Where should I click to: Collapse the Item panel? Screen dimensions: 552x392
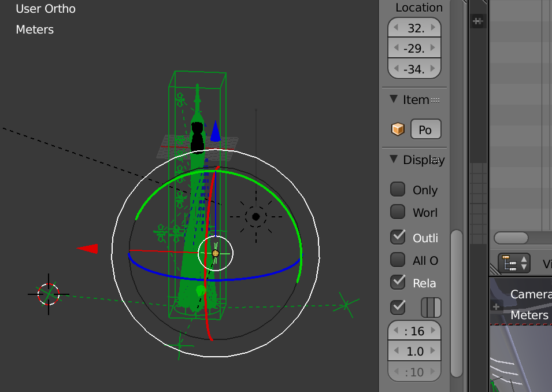(394, 99)
